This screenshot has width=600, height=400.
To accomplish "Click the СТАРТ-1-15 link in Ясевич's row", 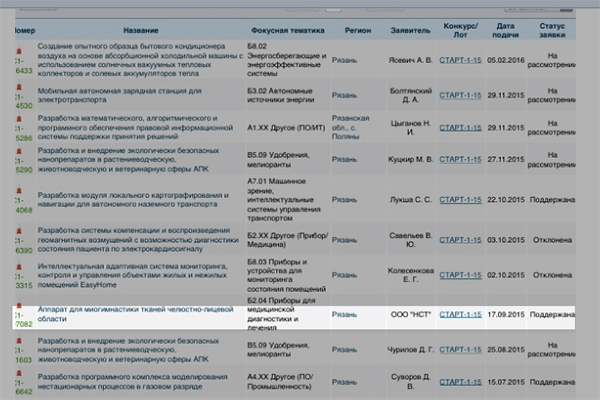I will click(x=460, y=59).
